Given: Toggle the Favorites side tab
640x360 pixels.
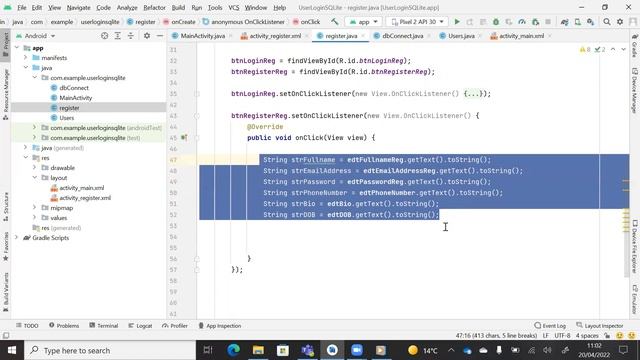Looking at the screenshot, I should point(5,247).
